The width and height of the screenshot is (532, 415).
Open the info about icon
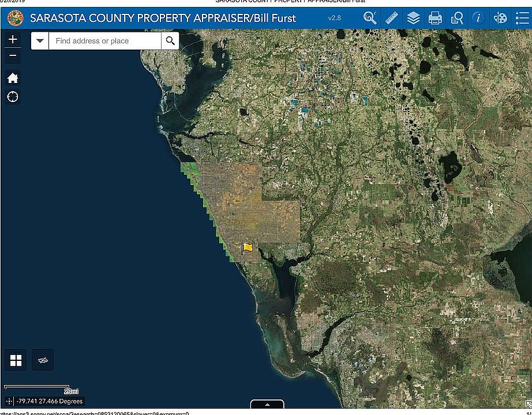(478, 18)
